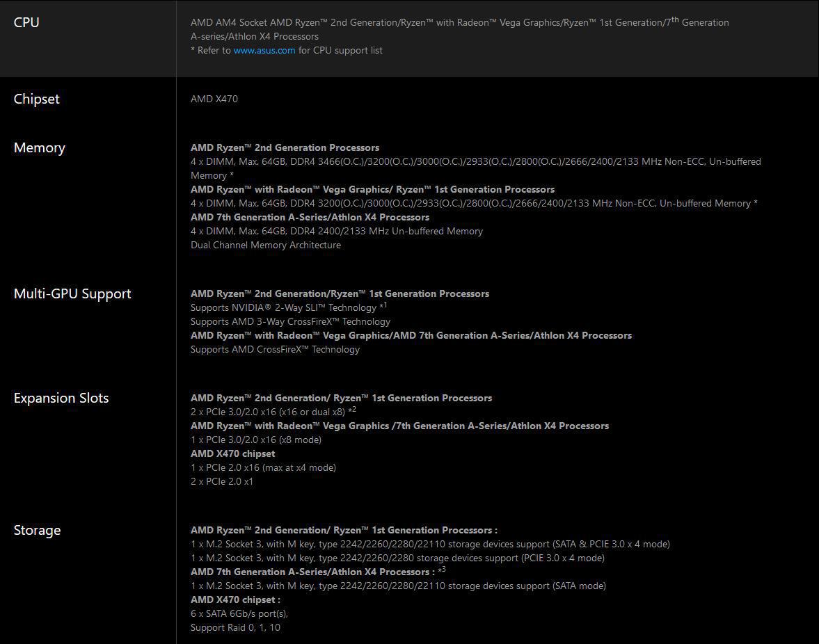Click 'Supports AMD CrossFireX™ Technology' line
Viewport: 819px width, 644px height.
tap(276, 350)
